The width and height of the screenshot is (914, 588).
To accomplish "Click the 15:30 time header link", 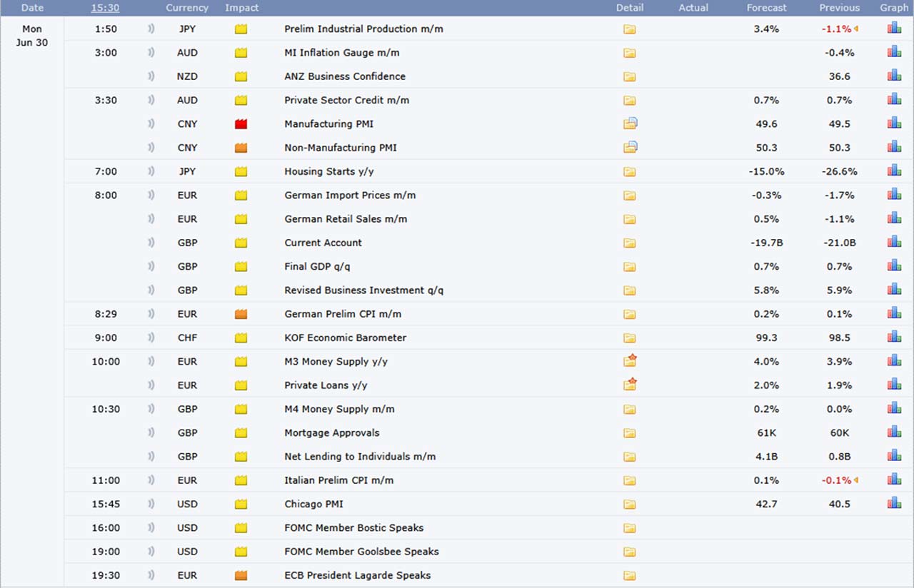I will coord(105,8).
